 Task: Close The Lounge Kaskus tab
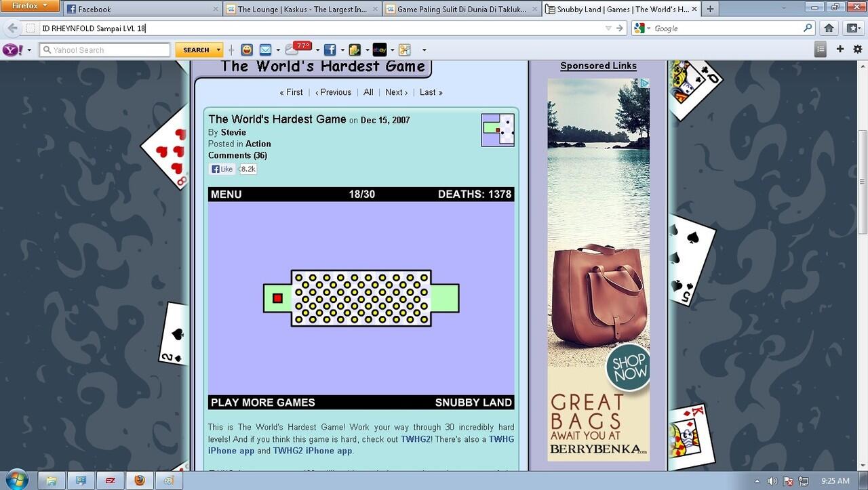tap(376, 9)
